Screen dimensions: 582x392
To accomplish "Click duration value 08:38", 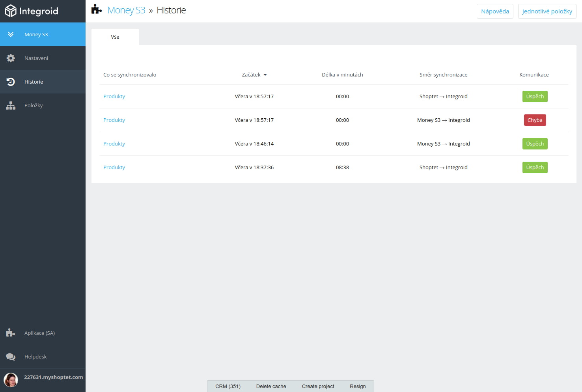I will [342, 167].
